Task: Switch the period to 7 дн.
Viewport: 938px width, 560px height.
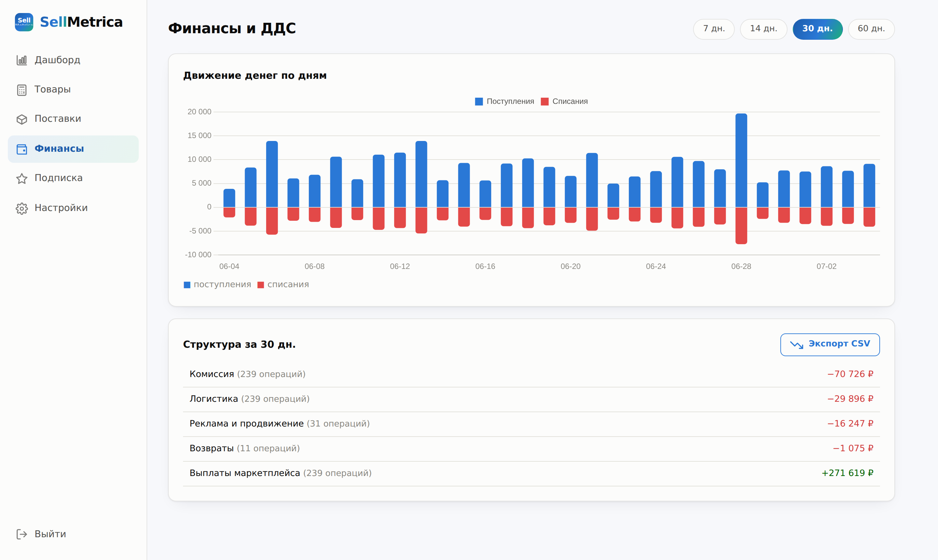Action: (714, 29)
